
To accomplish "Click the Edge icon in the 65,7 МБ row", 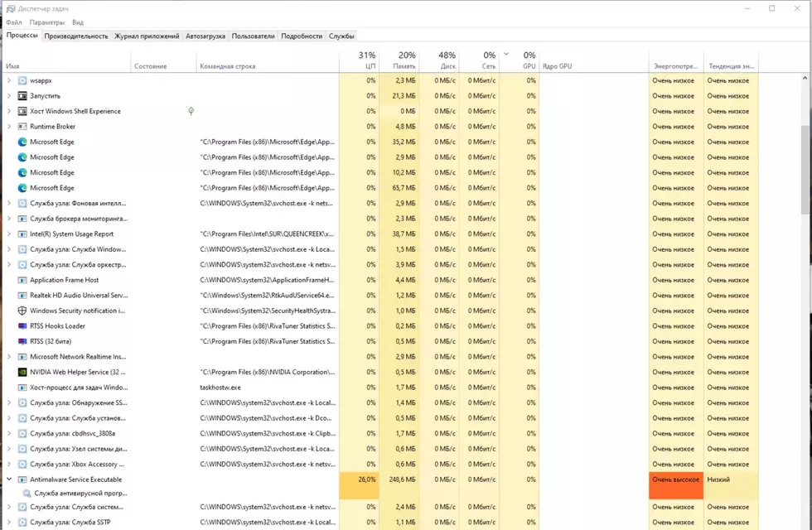I will [x=22, y=188].
